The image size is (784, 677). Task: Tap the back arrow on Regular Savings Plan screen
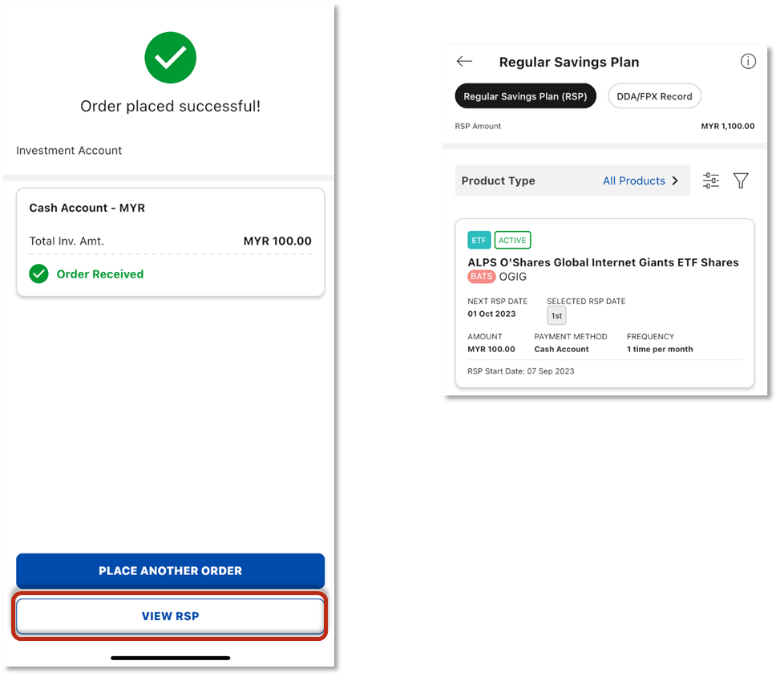pos(464,61)
